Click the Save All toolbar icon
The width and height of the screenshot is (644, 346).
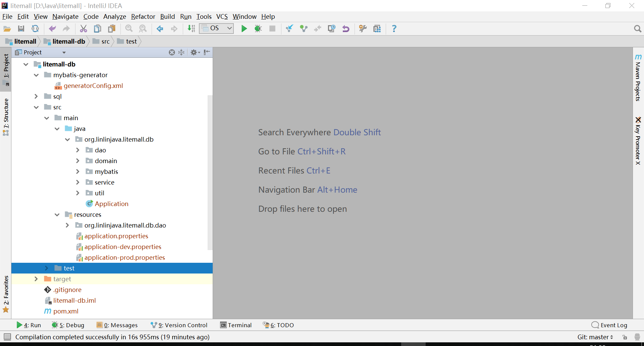(21, 29)
